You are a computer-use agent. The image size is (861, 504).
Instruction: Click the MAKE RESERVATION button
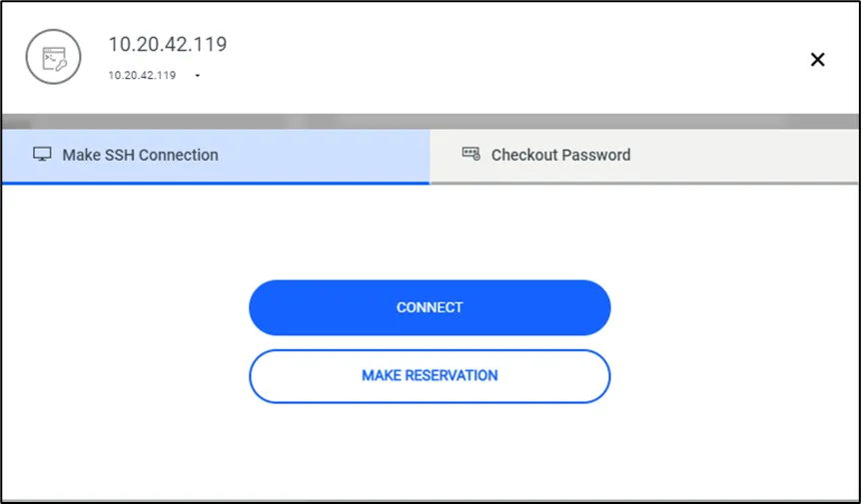tap(430, 376)
